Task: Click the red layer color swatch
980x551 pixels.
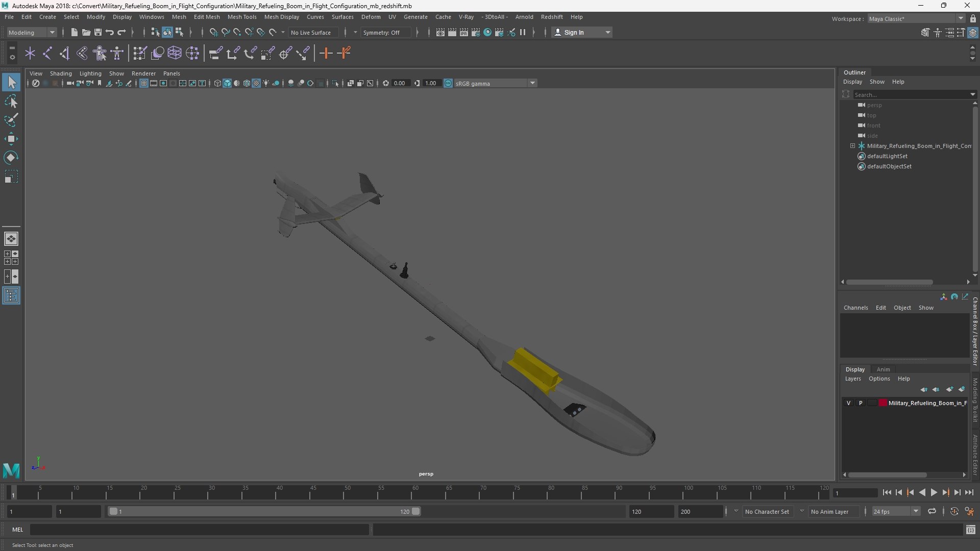Action: (x=883, y=403)
